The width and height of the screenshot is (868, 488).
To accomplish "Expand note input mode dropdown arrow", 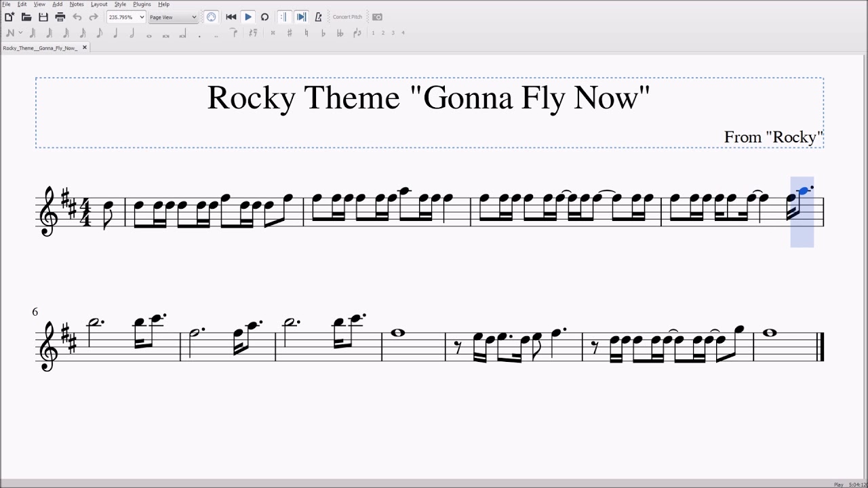I will (x=20, y=33).
